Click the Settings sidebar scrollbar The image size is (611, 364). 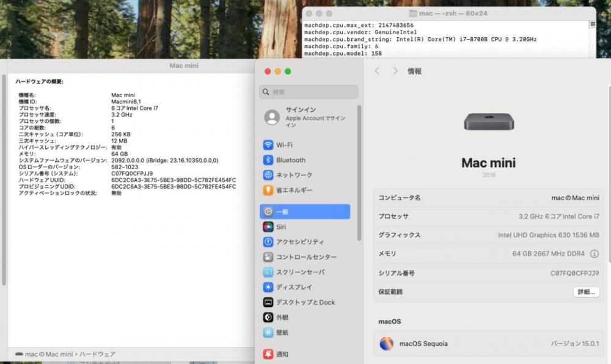pos(359,173)
